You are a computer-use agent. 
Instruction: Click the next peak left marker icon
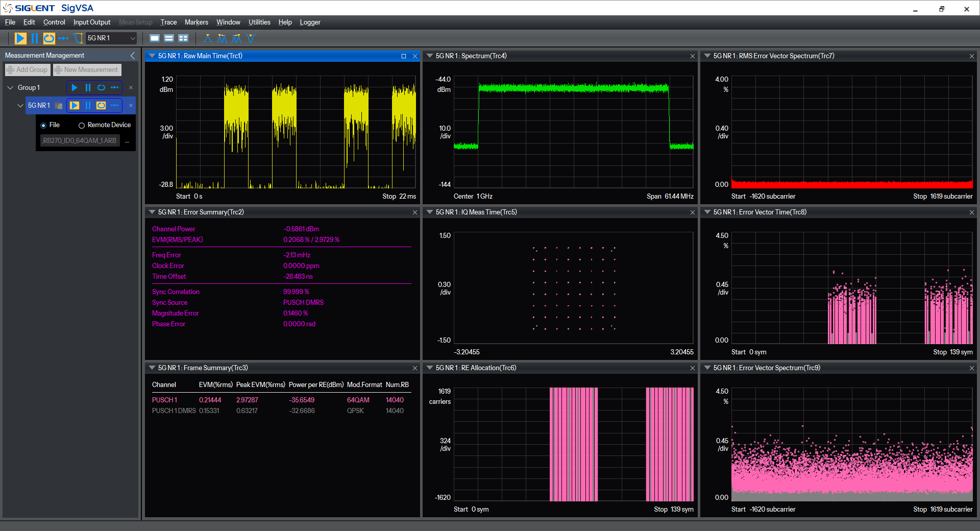tap(222, 38)
